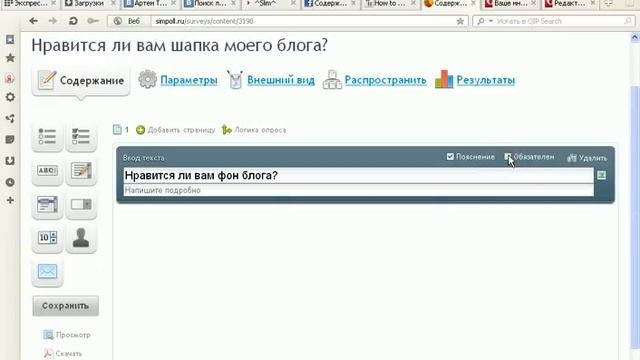Add a single-choice radio list question
The image size is (640, 360).
(x=47, y=137)
